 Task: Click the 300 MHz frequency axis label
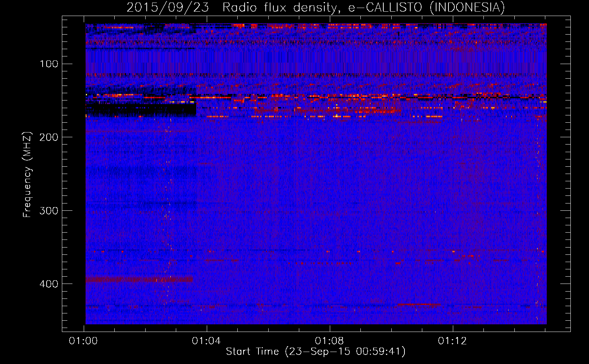pyautogui.click(x=49, y=211)
